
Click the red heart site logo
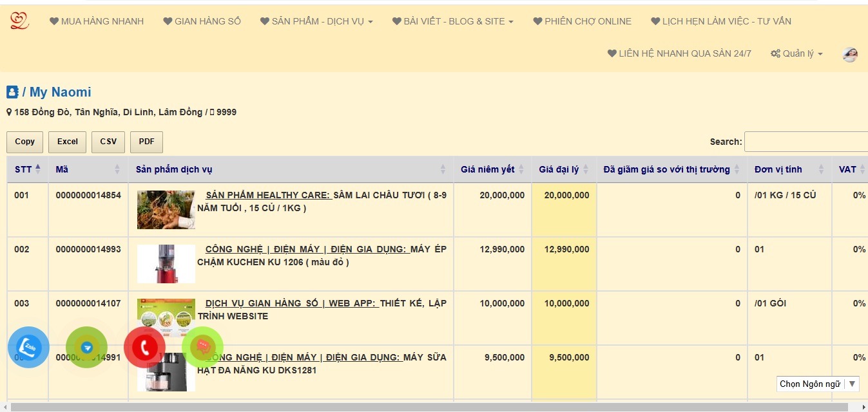pyautogui.click(x=19, y=21)
